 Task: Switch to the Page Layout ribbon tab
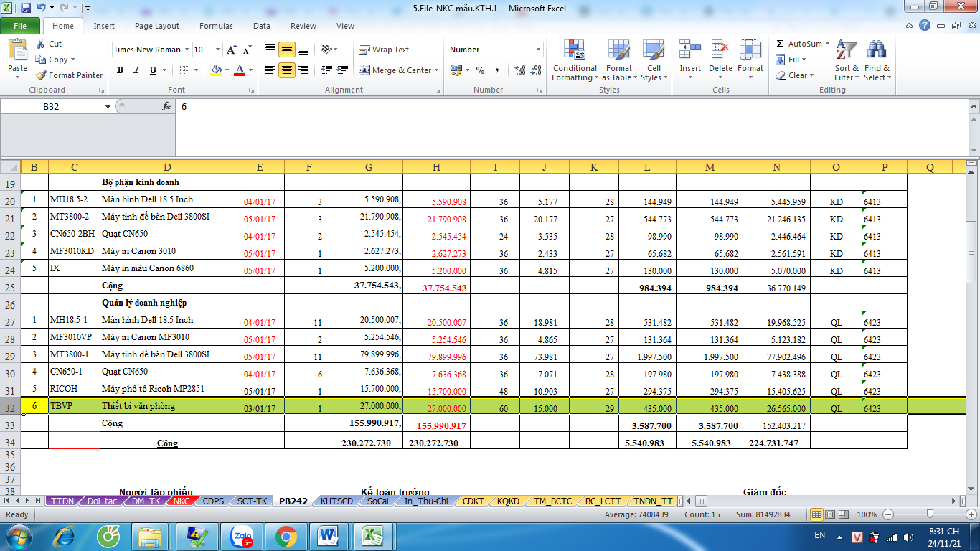157,26
